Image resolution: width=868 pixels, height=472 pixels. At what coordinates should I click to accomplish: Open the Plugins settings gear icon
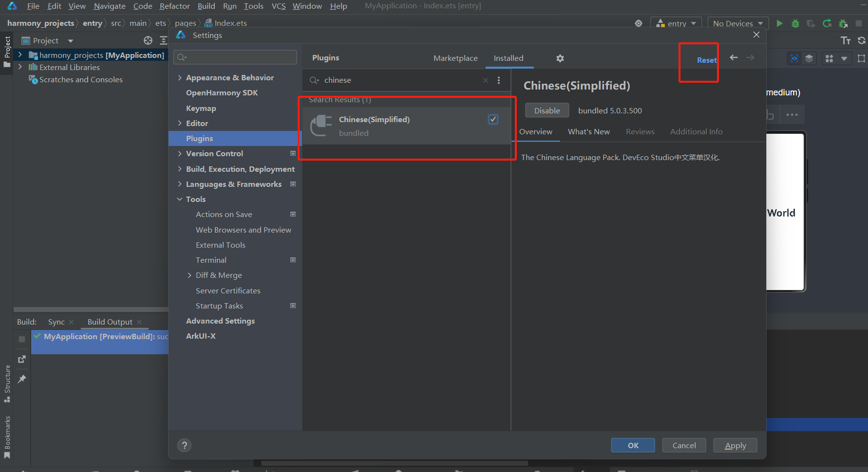(560, 58)
